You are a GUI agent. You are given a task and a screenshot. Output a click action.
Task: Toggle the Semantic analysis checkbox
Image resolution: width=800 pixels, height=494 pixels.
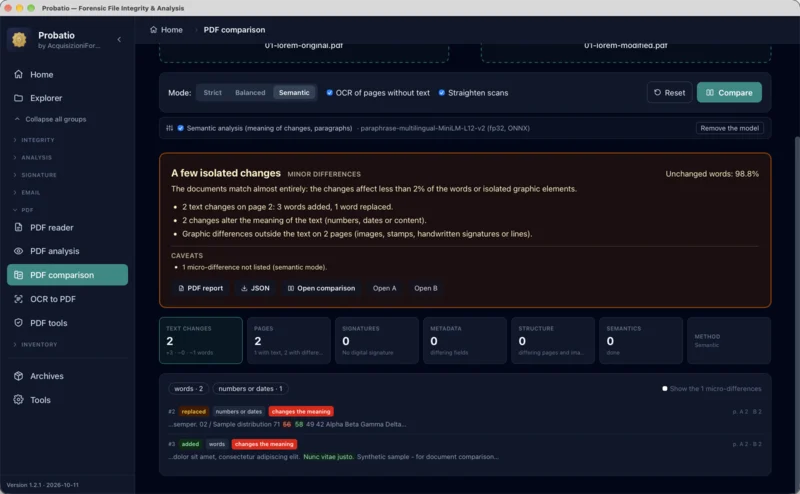click(181, 128)
